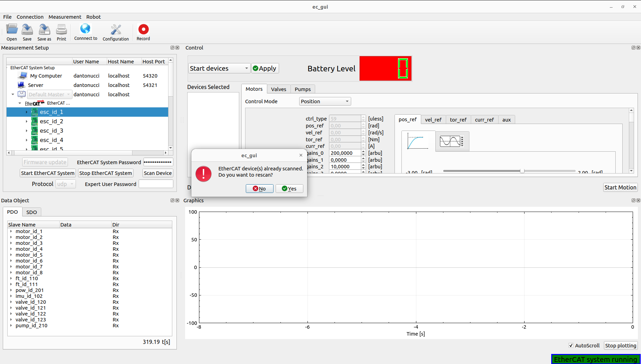Float the Control panel

[633, 48]
